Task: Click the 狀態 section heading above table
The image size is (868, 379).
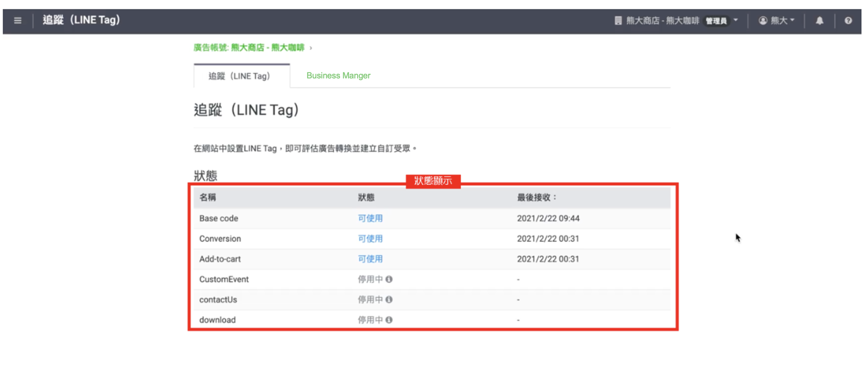Action: pyautogui.click(x=206, y=176)
